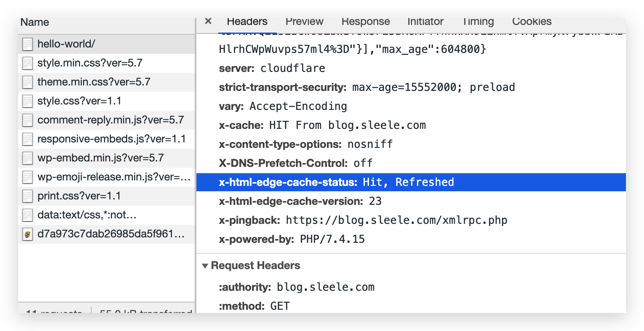The width and height of the screenshot is (644, 331).
Task: Switch to the Cookies tab
Action: [532, 21]
